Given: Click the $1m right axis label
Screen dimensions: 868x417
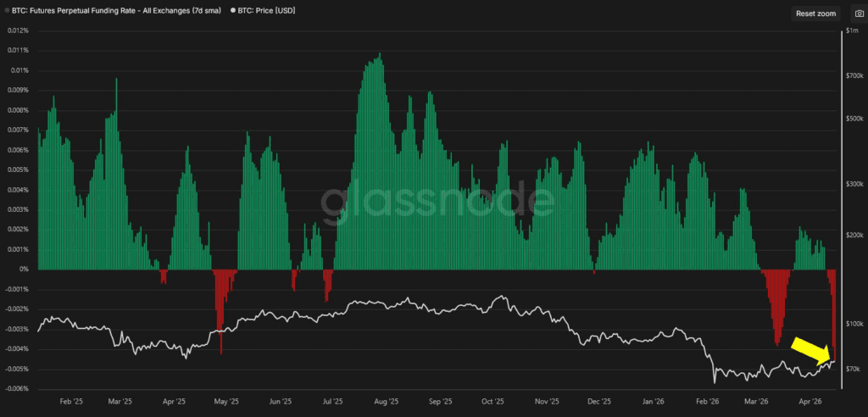Looking at the screenshot, I should tap(853, 31).
